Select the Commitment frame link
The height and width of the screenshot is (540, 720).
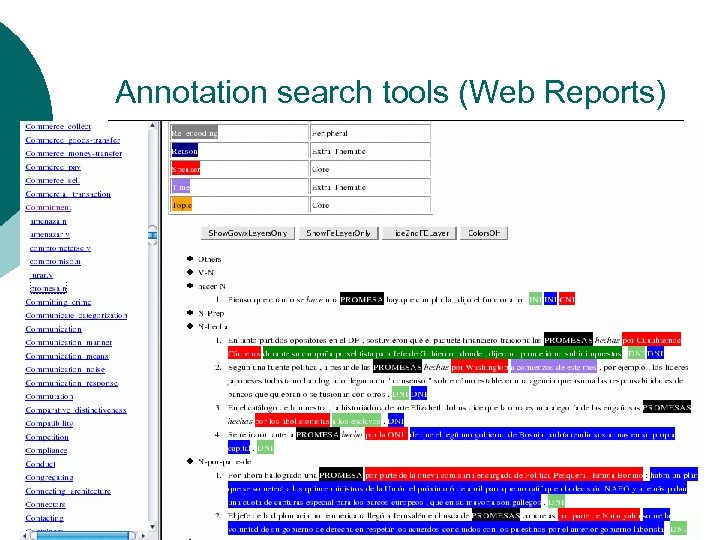pos(48,208)
